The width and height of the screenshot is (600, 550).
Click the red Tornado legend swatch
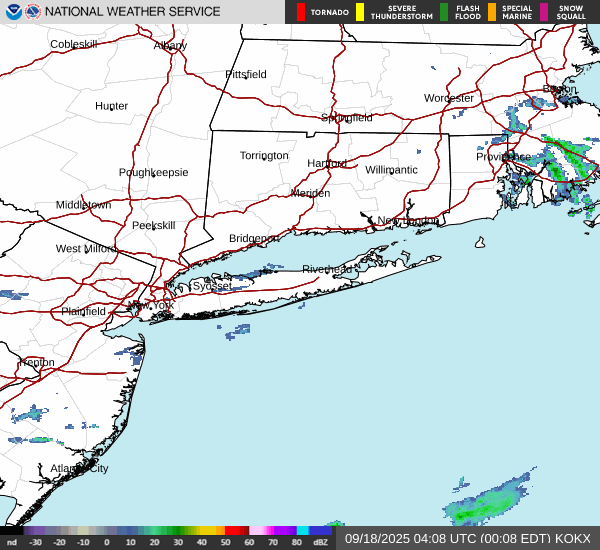pyautogui.click(x=301, y=12)
